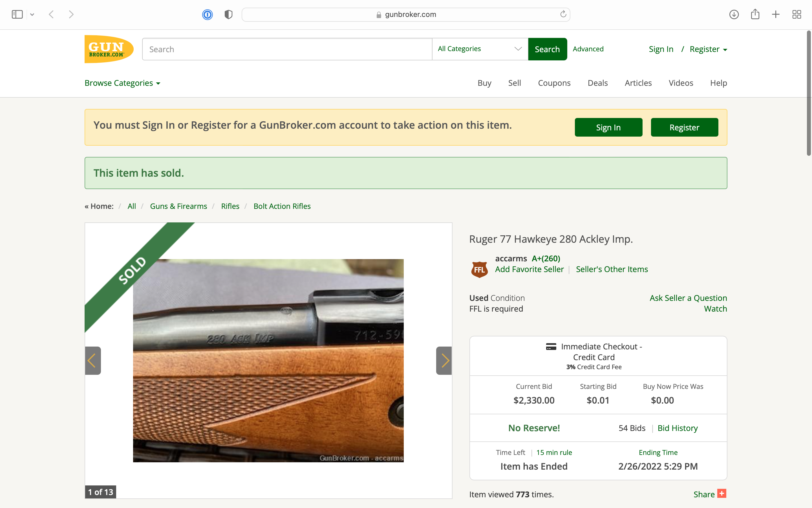The width and height of the screenshot is (812, 508).
Task: Click the gunbroker.com address bar
Action: point(406,14)
